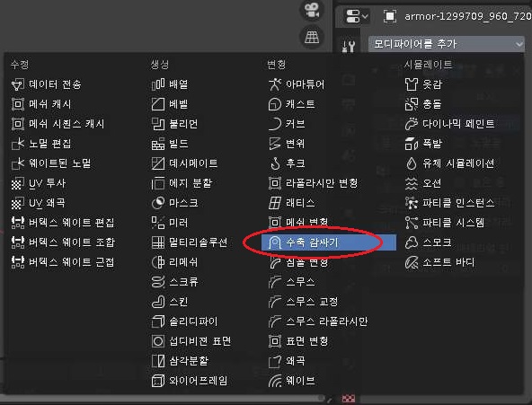Choose 버텍스 웨이트 근접 modifier
Image resolution: width=532 pixels, height=405 pixels.
coord(63,262)
